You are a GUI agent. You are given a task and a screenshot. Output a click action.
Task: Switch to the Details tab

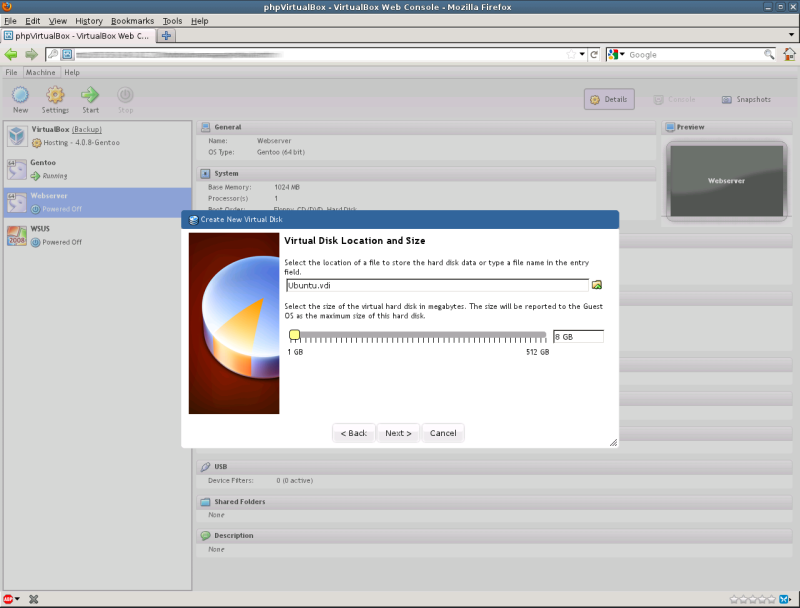tap(609, 99)
